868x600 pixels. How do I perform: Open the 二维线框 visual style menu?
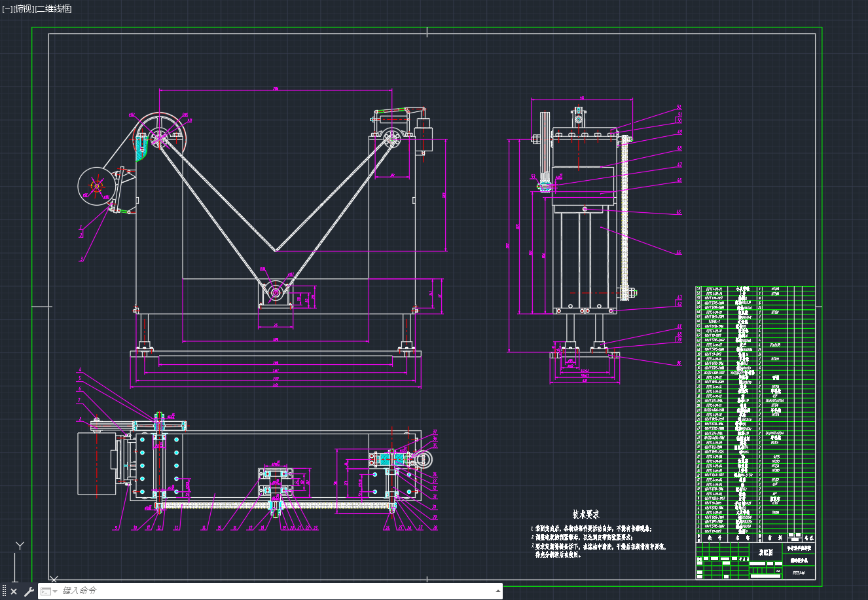pos(53,9)
